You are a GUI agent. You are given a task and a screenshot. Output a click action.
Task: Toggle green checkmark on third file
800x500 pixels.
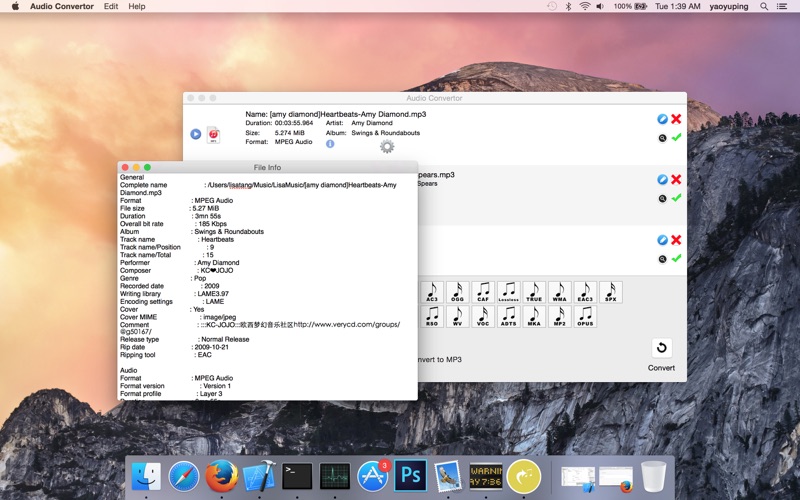676,258
